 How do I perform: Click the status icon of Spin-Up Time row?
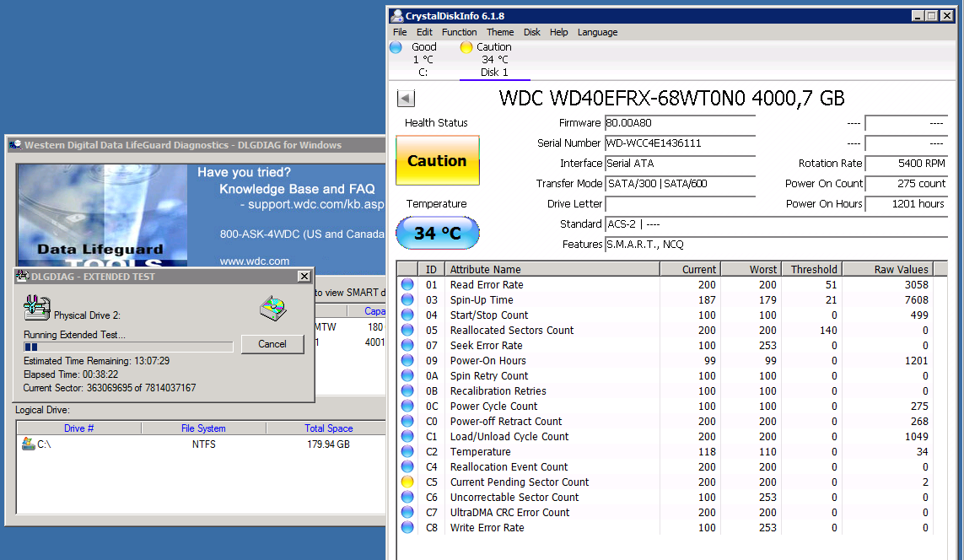[407, 300]
